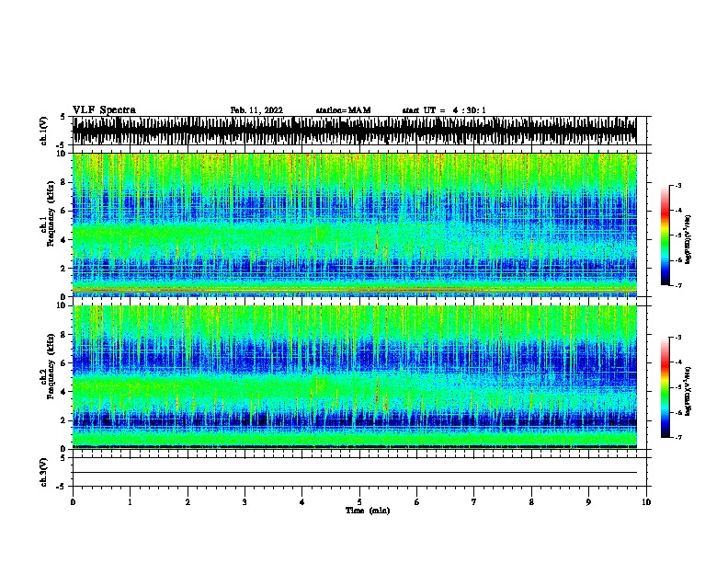Click time axis tick label "7"
728x563 pixels.
pyautogui.click(x=474, y=501)
